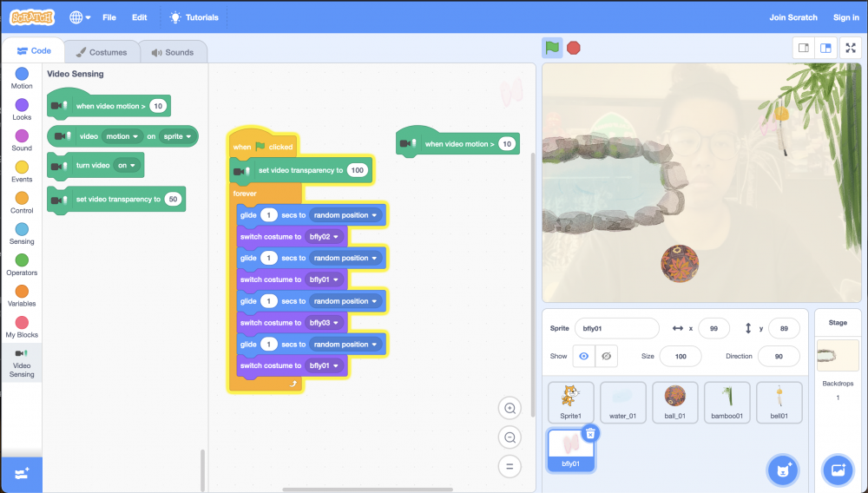The height and width of the screenshot is (493, 868).
Task: Click the sprite Size field
Action: pyautogui.click(x=681, y=357)
